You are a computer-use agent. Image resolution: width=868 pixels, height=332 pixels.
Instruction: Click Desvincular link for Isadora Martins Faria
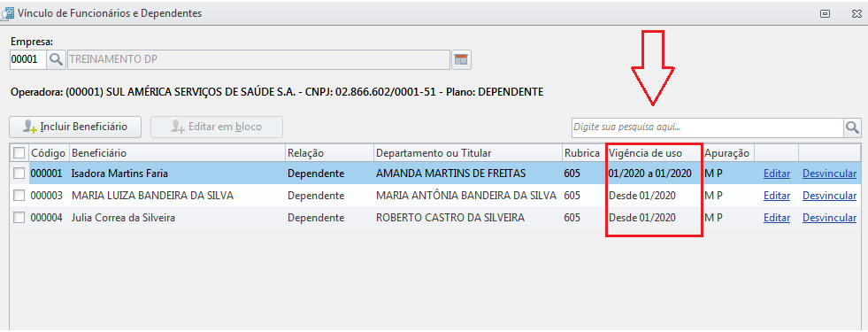point(829,174)
